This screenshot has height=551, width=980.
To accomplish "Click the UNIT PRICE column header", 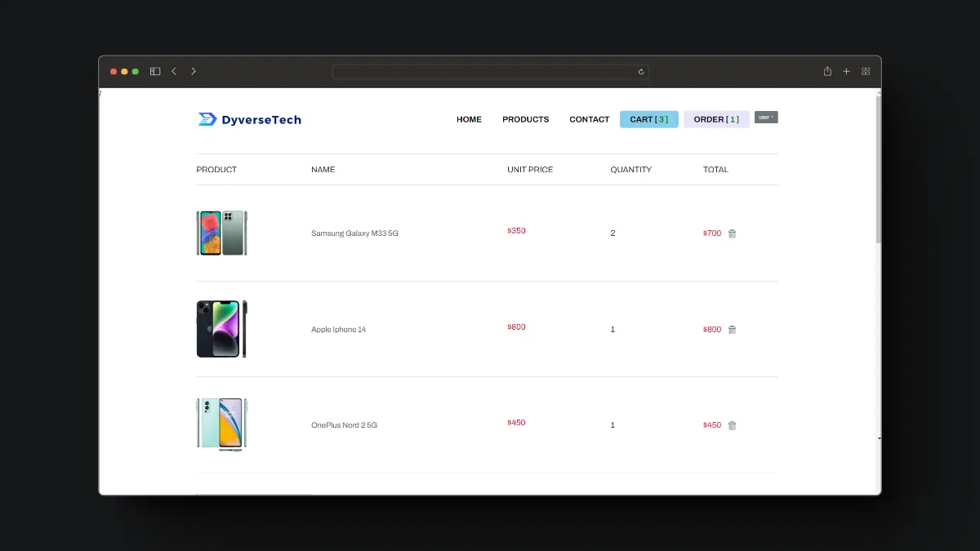I will click(x=530, y=170).
